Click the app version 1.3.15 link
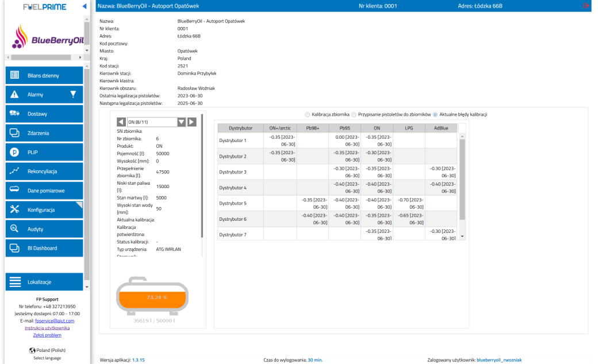 138,360
